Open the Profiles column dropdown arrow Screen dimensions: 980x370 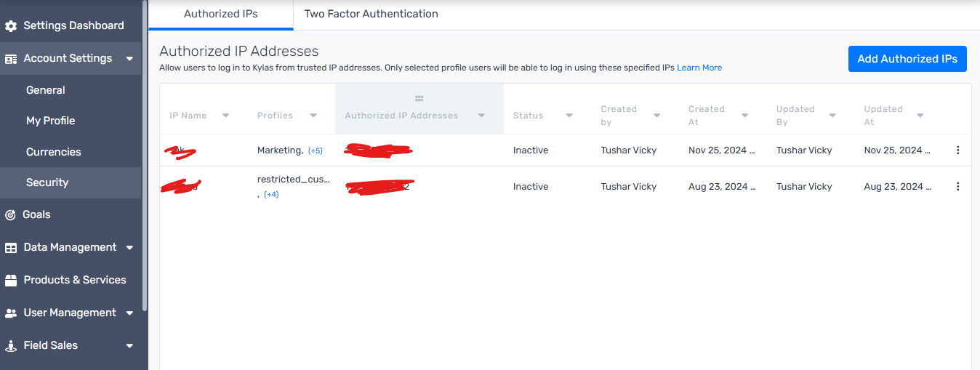click(313, 116)
